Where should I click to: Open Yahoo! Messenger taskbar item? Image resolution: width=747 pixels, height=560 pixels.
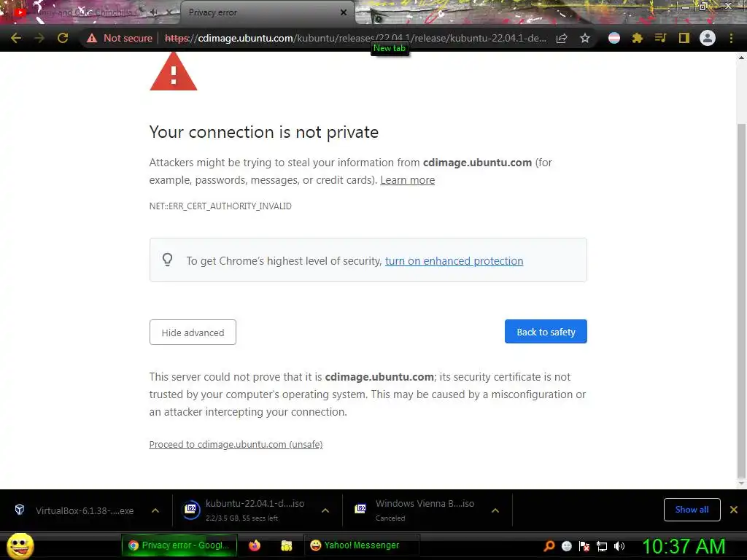[361, 545]
